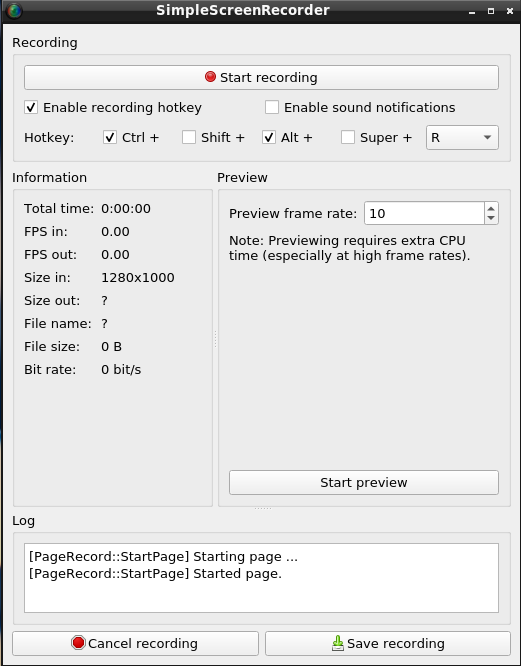521x666 pixels.
Task: Increase preview frame rate with up arrow
Action: [x=491, y=208]
